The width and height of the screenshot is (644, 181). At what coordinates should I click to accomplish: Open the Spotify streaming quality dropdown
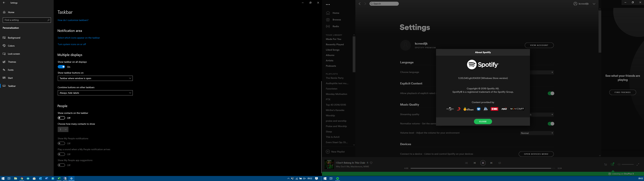pos(542,115)
